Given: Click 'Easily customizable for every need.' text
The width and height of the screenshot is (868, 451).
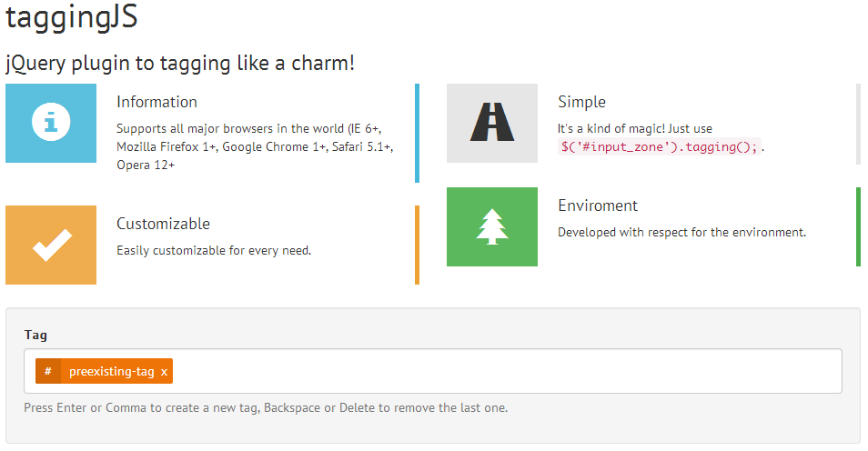Looking at the screenshot, I should coord(214,251).
